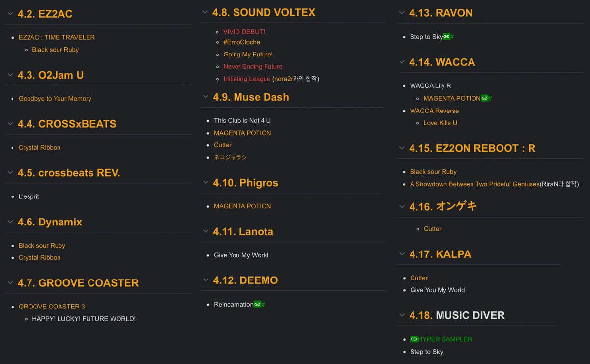Collapse the 4.13. RAVON section

click(x=402, y=13)
